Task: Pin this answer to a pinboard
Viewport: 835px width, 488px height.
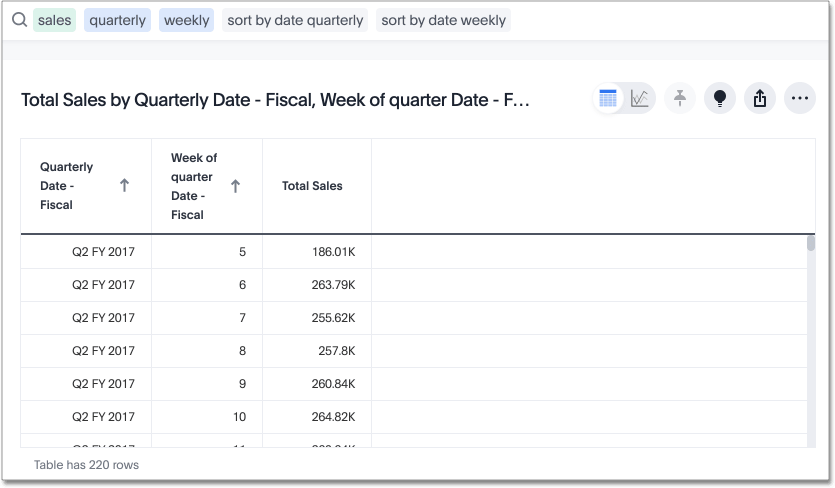Action: click(680, 98)
